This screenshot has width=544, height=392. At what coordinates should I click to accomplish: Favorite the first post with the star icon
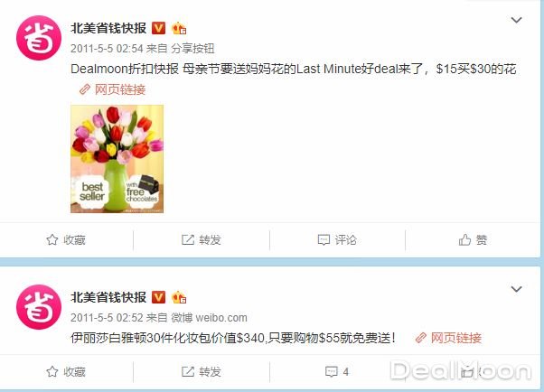(66, 239)
